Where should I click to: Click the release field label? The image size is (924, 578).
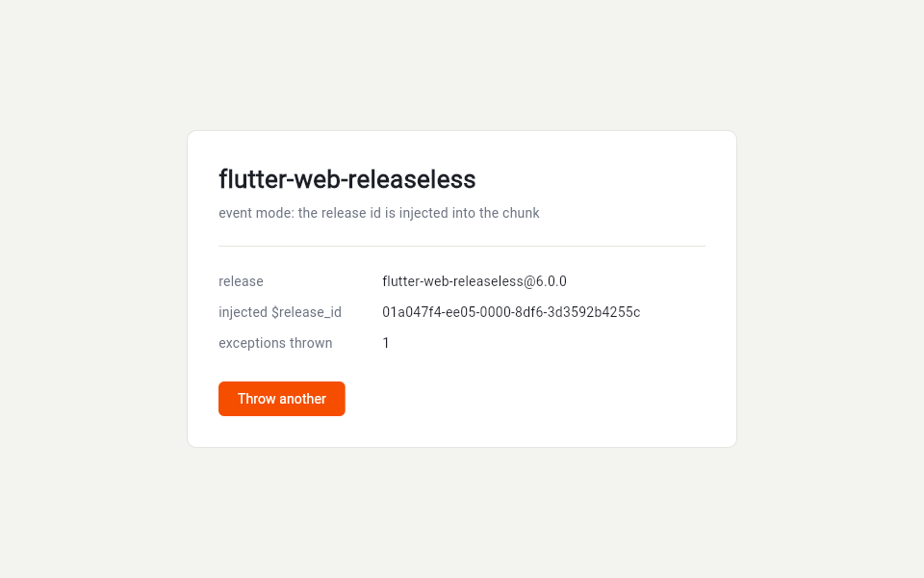241,281
